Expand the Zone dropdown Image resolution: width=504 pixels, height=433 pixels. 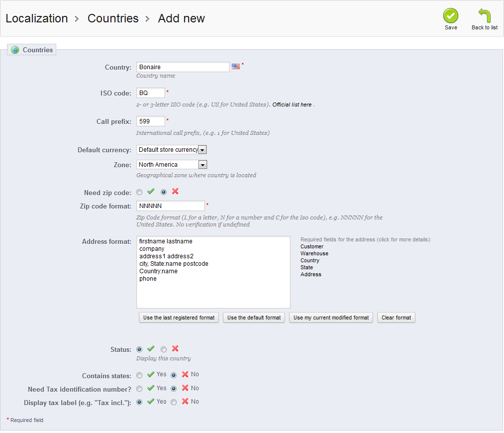[172, 165]
